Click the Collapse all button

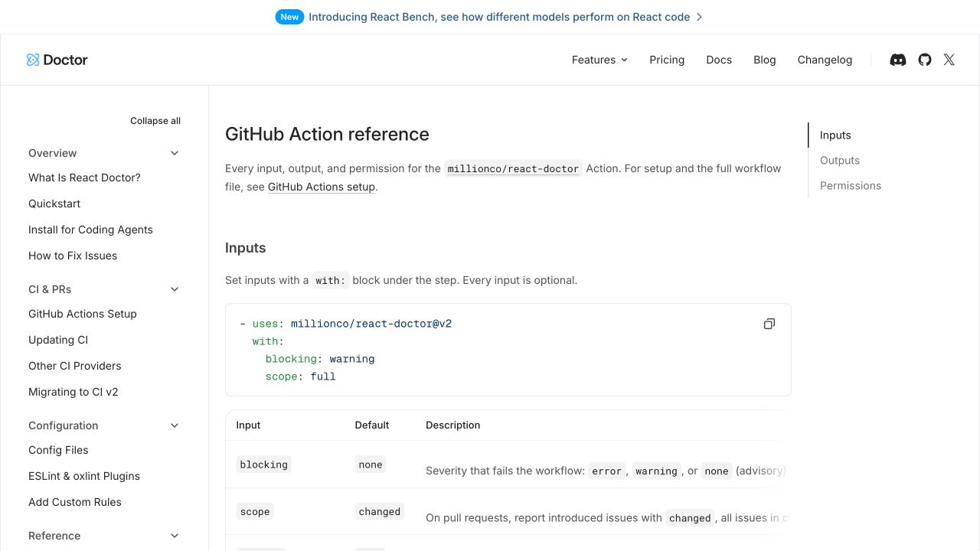click(x=155, y=121)
